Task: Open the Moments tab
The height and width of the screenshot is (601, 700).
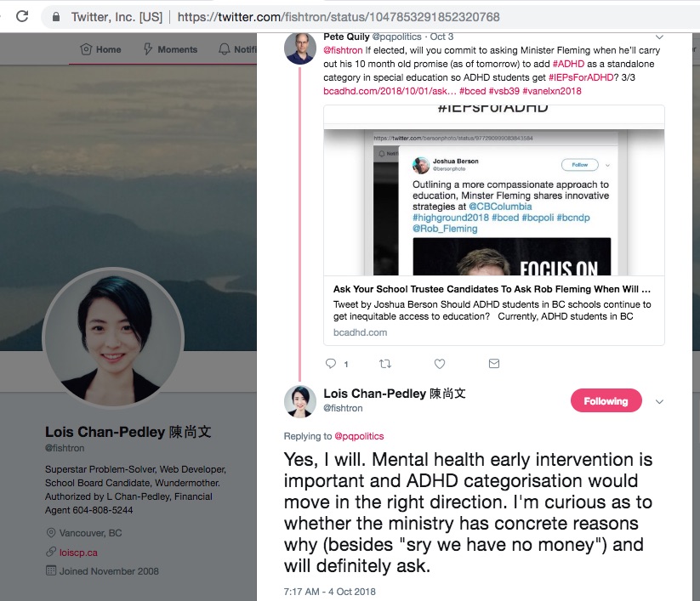Action: pos(170,49)
